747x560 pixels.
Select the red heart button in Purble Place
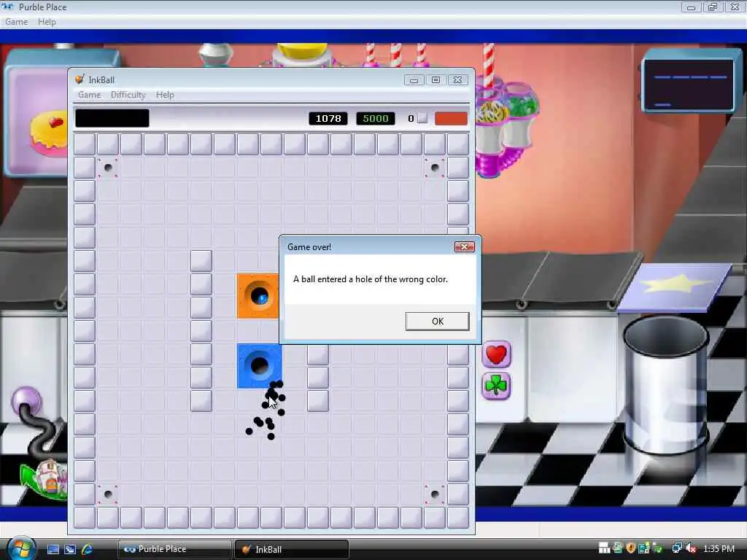click(x=496, y=354)
